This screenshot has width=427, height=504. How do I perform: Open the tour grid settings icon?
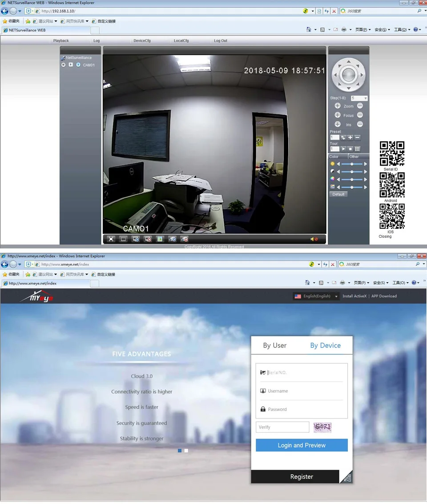(x=357, y=149)
